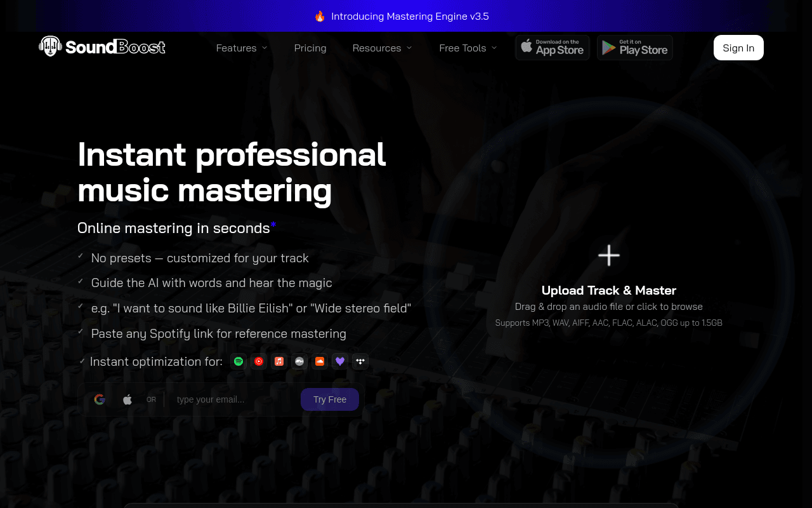812x508 pixels.
Task: Click "Instant professional music mastering" headline
Action: (x=232, y=172)
